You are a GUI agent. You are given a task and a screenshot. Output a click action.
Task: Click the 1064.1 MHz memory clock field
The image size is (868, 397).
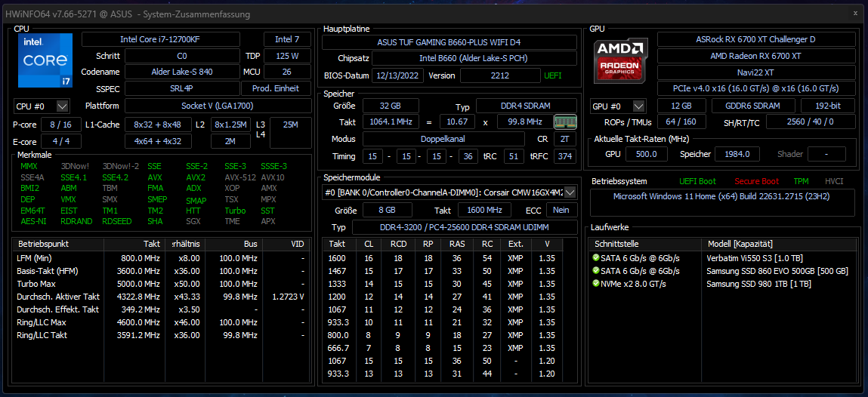[x=391, y=122]
